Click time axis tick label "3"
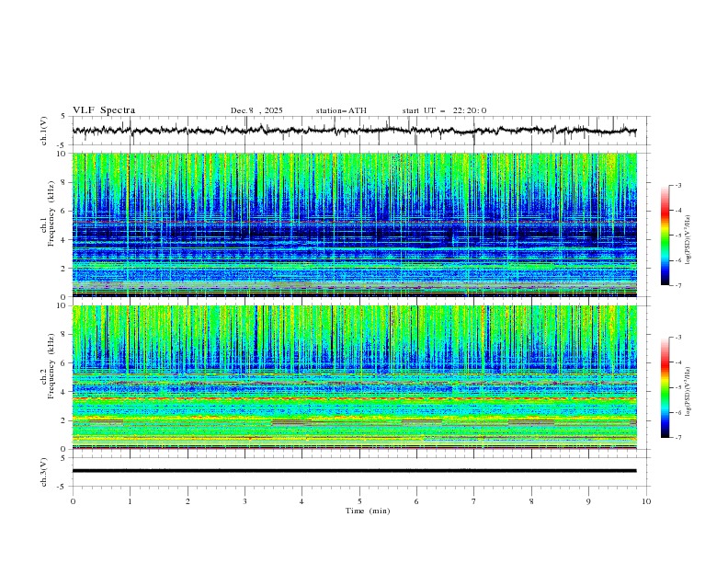The width and height of the screenshot is (728, 563). [245, 501]
